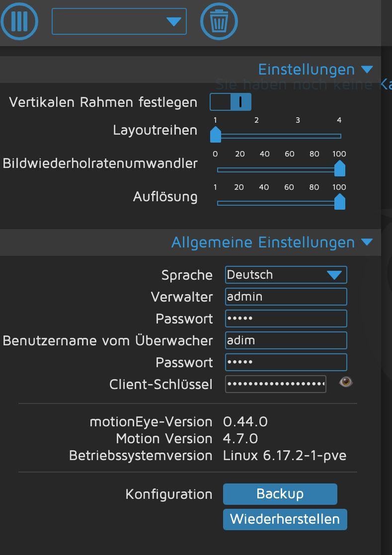Click the Wiederherstellen button

coord(285,519)
